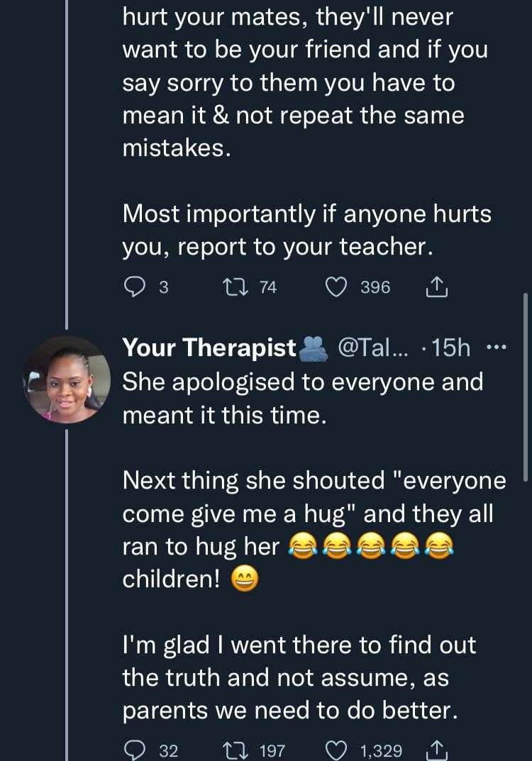Tap the reply icon showing 3 replies
This screenshot has height=761, width=532.
(x=134, y=287)
